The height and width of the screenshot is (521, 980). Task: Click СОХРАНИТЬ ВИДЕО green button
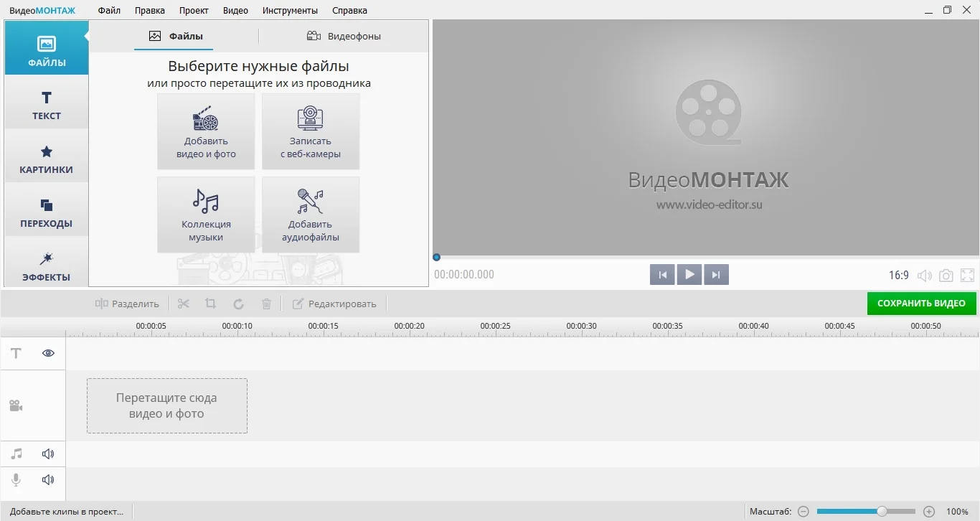coord(921,303)
